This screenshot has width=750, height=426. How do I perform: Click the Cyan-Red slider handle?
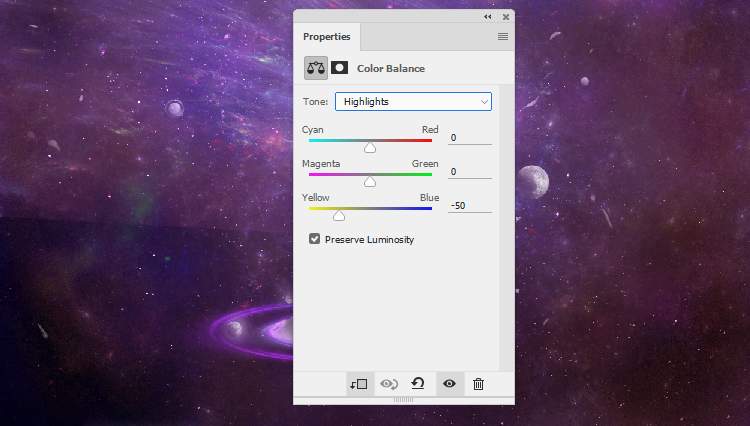tap(370, 148)
